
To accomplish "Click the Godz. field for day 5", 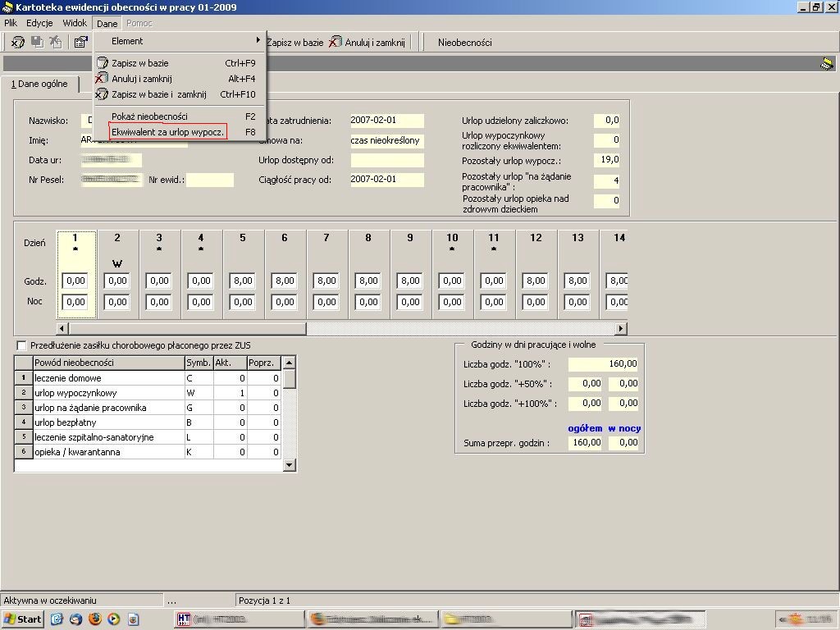I will point(243,281).
